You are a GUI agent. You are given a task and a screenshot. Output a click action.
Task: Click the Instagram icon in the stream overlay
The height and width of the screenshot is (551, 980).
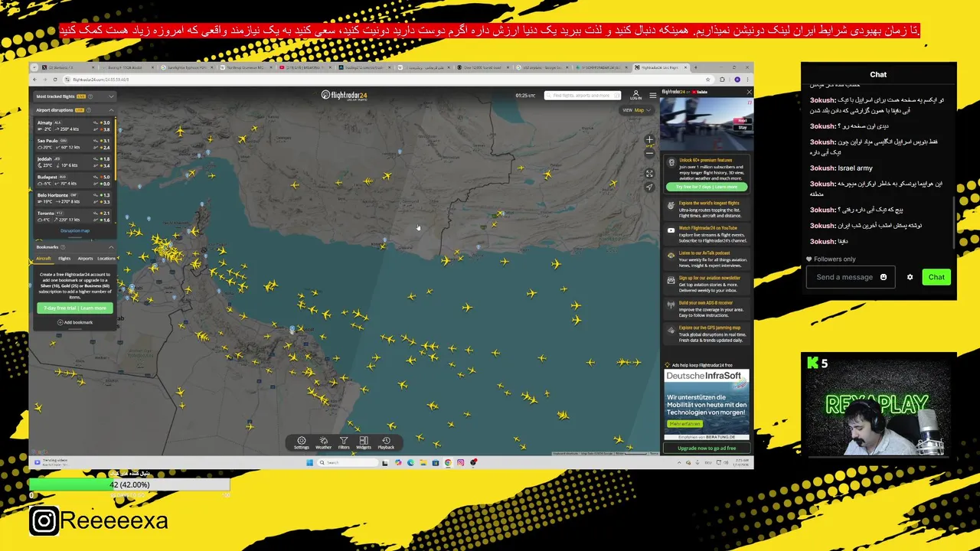(44, 521)
